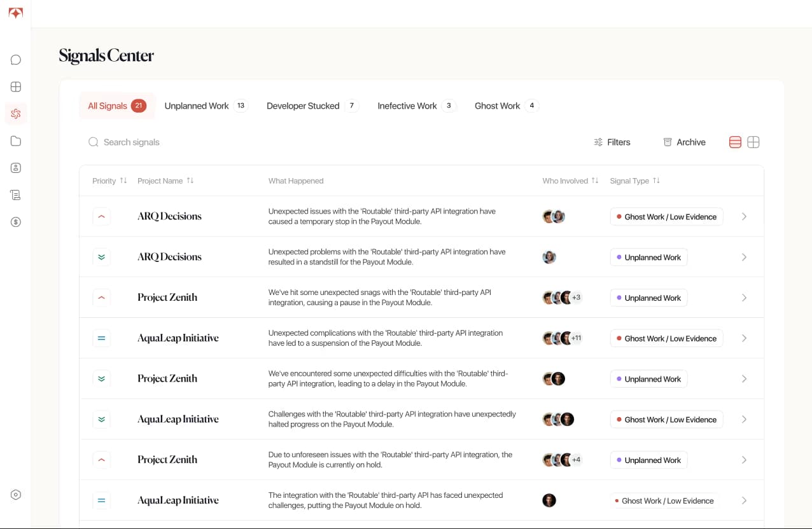Open the Archive
Screen dimensions: 812x529
click(684, 142)
